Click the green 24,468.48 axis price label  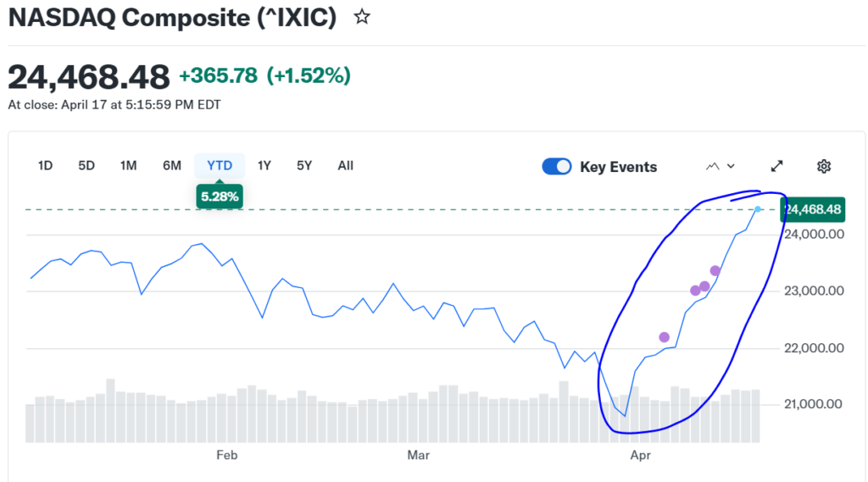[813, 209]
